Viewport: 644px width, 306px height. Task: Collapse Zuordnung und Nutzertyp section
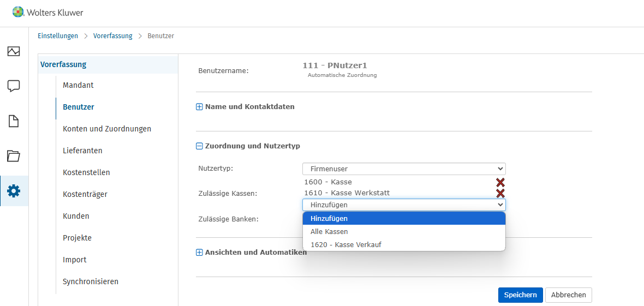pos(199,146)
